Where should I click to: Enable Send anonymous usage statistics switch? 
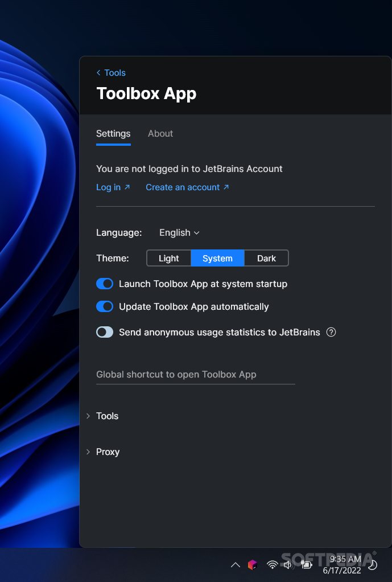(105, 332)
